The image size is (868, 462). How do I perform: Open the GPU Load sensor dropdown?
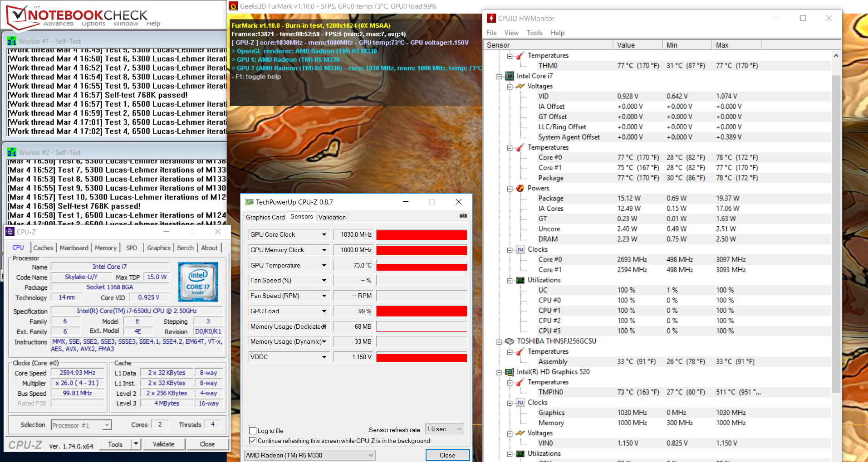coord(324,311)
